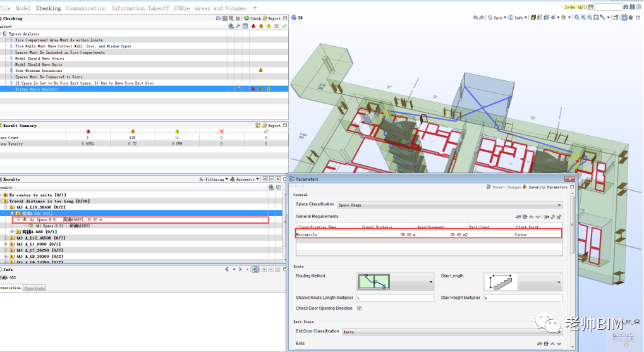Toggle the accepted green checkmark filter
644x352 pixels.
[x=284, y=26]
